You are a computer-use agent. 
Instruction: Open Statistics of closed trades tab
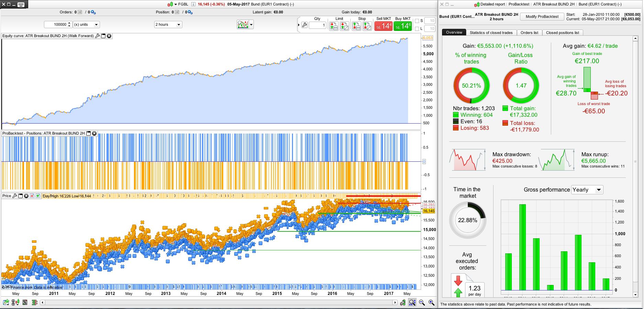(491, 33)
